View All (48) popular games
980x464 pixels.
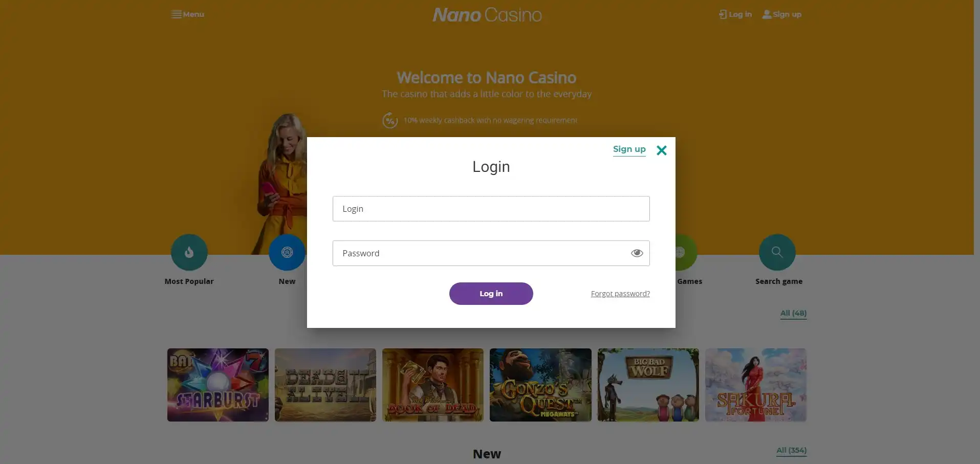pyautogui.click(x=793, y=313)
